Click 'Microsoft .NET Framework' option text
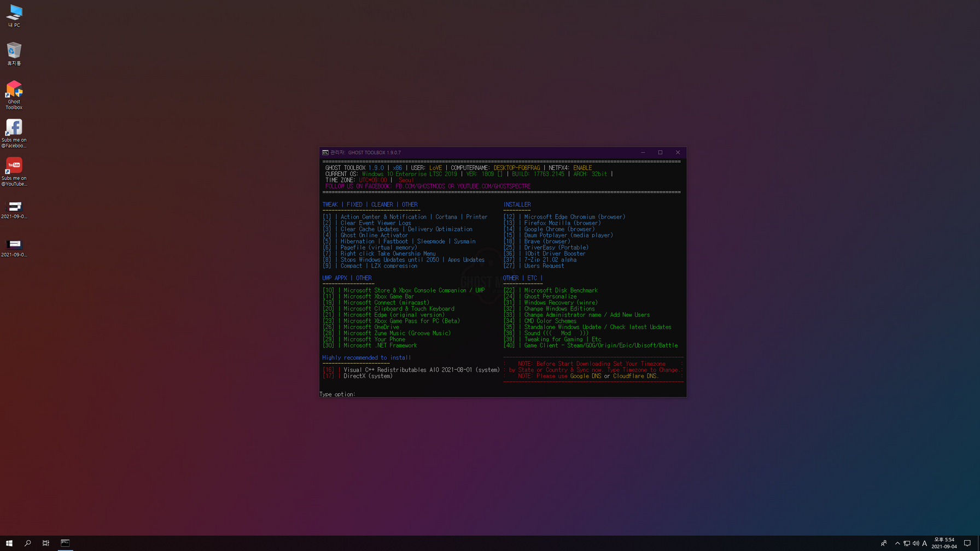This screenshot has height=551, width=980. [380, 345]
